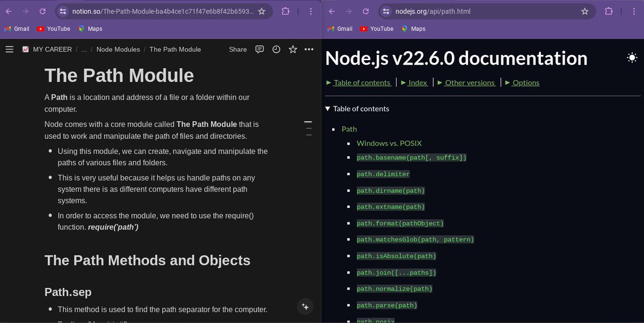Open path.dirname(path) link
The height and width of the screenshot is (323, 644).
point(391,191)
